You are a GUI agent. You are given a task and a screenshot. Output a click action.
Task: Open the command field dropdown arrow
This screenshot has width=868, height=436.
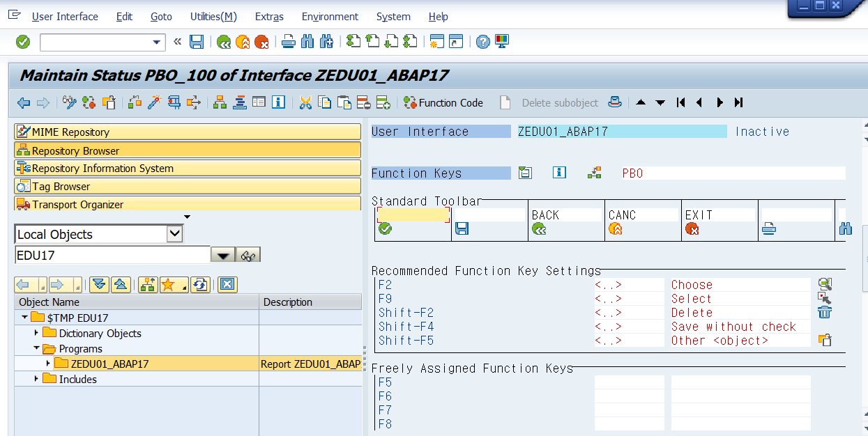[x=157, y=42]
